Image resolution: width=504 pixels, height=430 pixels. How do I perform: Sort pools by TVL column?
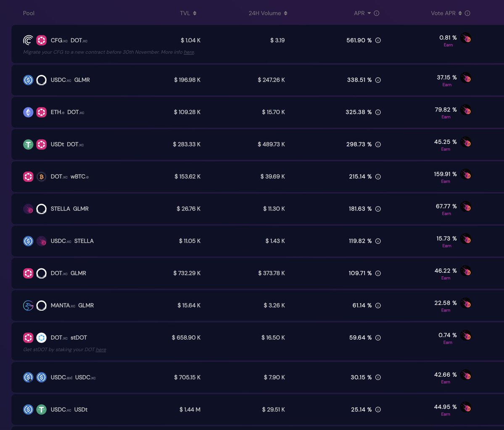point(188,13)
